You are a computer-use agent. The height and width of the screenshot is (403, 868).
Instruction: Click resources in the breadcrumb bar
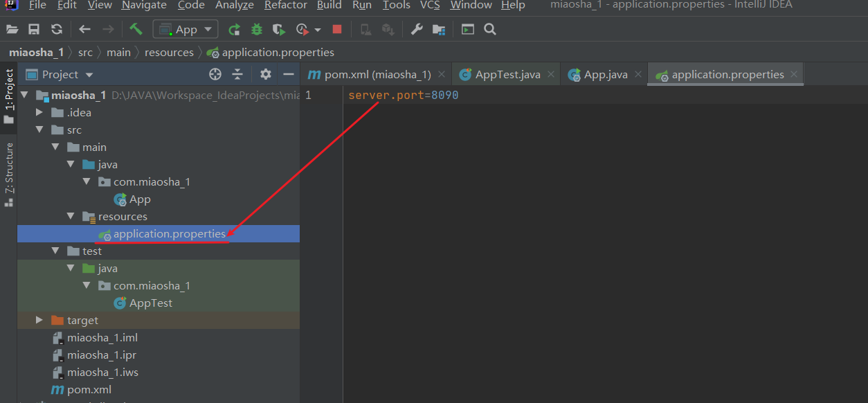(169, 53)
